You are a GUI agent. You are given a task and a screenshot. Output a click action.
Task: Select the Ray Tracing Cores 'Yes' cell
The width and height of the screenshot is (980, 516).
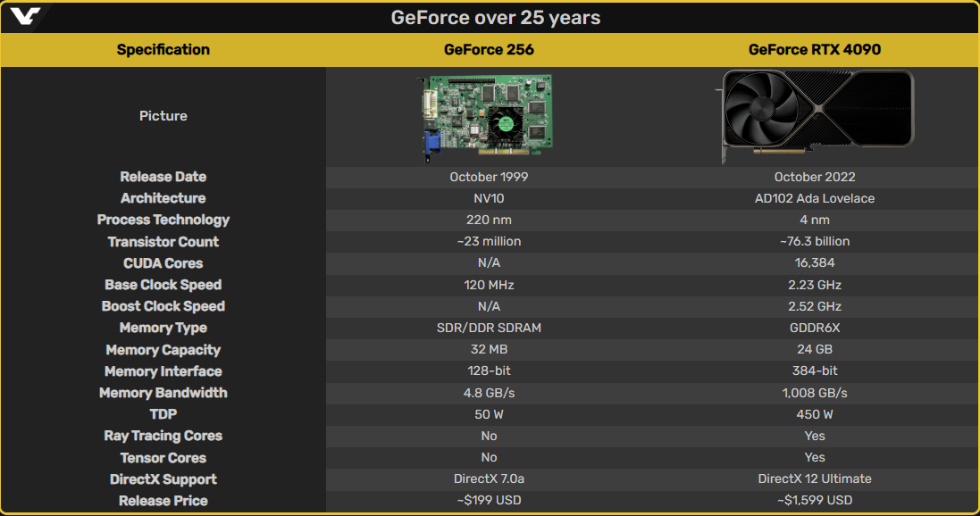(x=815, y=436)
